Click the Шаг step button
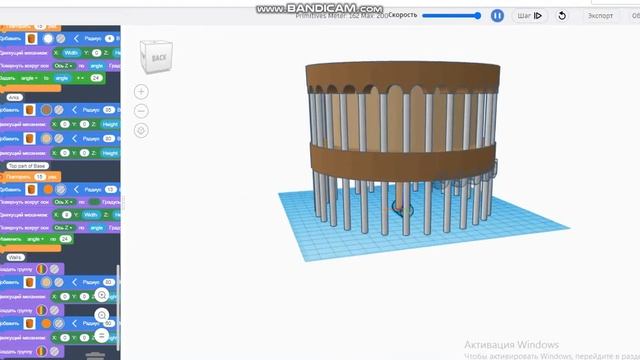 529,16
